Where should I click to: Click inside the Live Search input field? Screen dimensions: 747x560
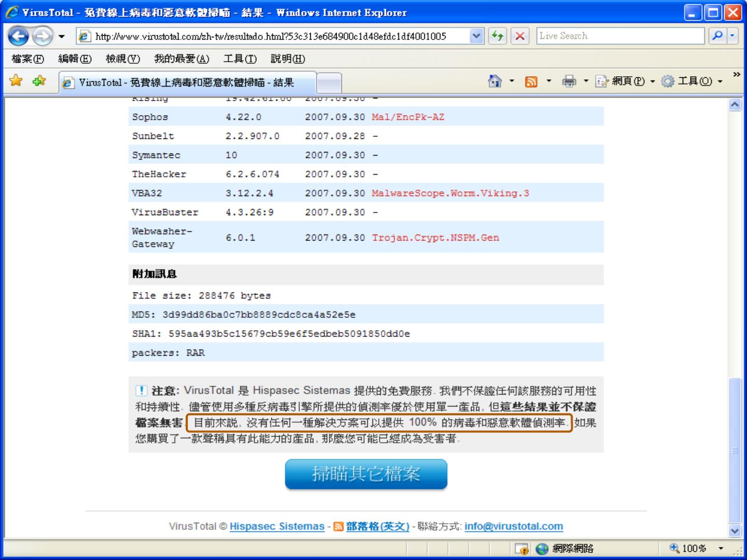[x=620, y=36]
